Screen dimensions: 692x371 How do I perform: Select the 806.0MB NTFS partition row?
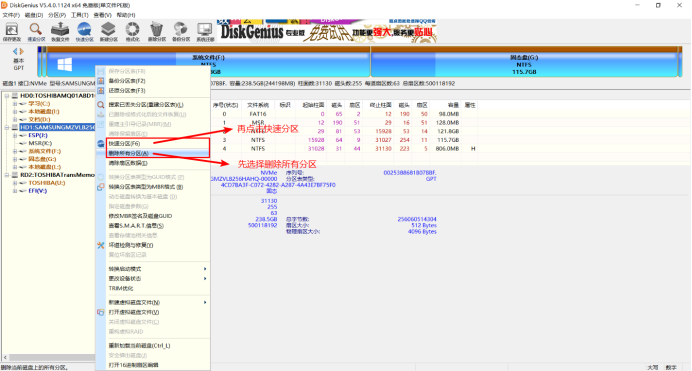344,149
